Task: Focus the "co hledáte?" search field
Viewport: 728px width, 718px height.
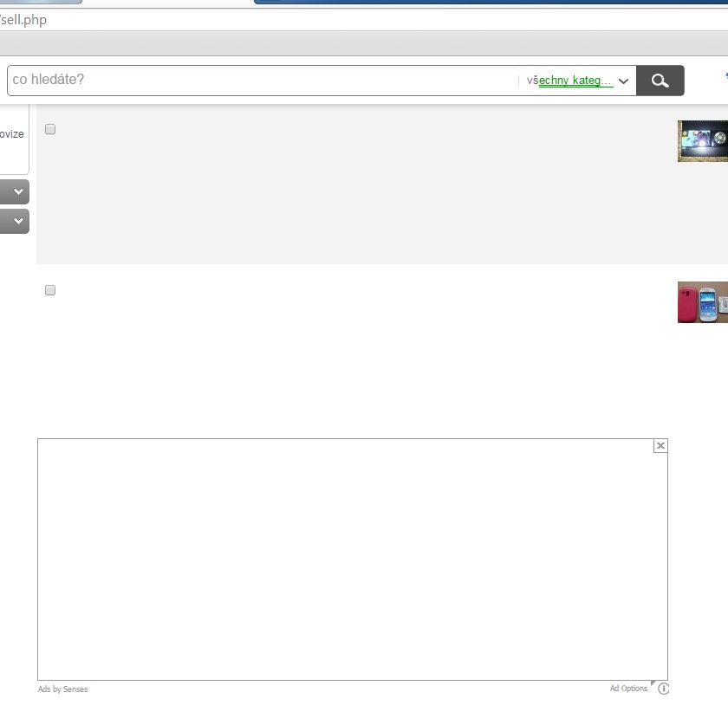Action: click(263, 81)
